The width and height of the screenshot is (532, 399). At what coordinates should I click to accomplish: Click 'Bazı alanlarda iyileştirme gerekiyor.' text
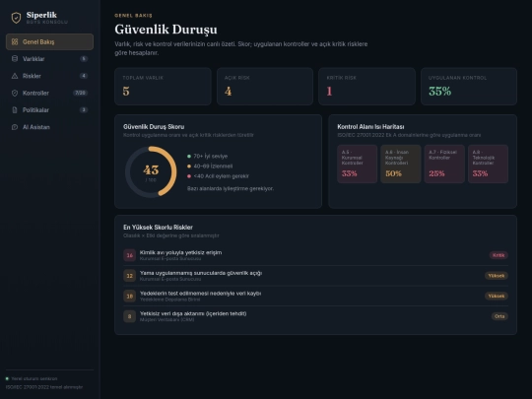[x=231, y=188]
